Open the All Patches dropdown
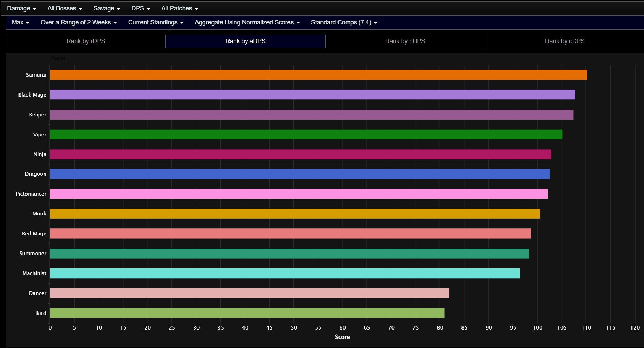The height and width of the screenshot is (348, 644). tap(179, 8)
